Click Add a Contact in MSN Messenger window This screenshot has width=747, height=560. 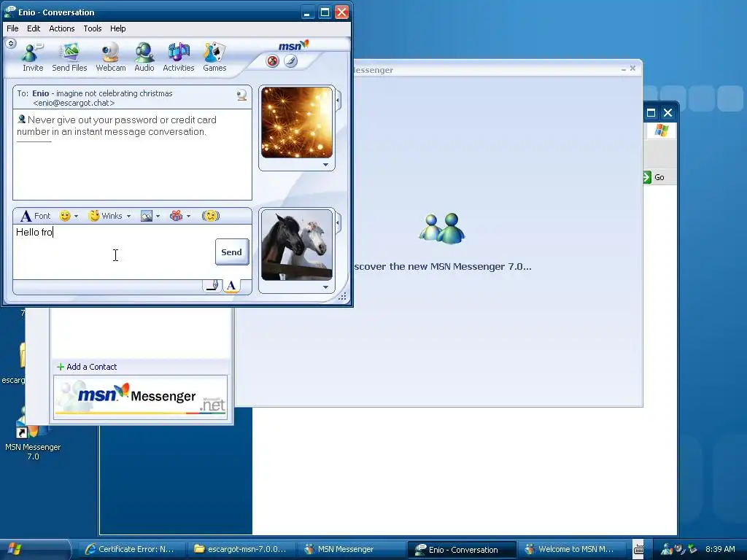[87, 367]
